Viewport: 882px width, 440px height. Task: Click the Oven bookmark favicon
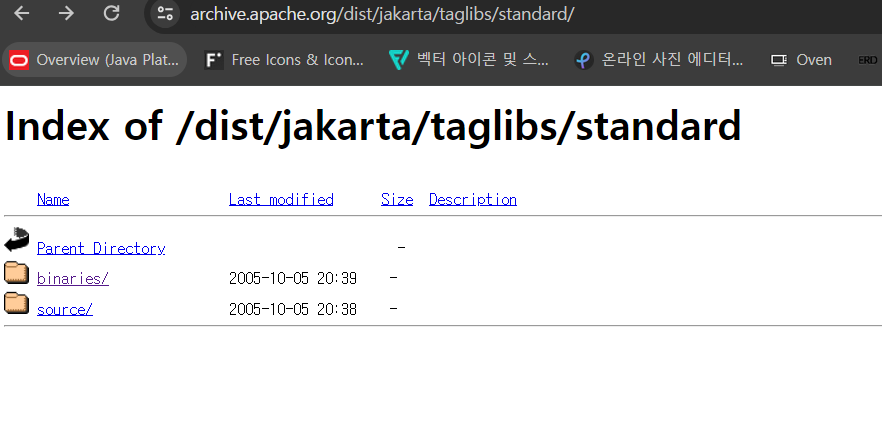tap(778, 60)
